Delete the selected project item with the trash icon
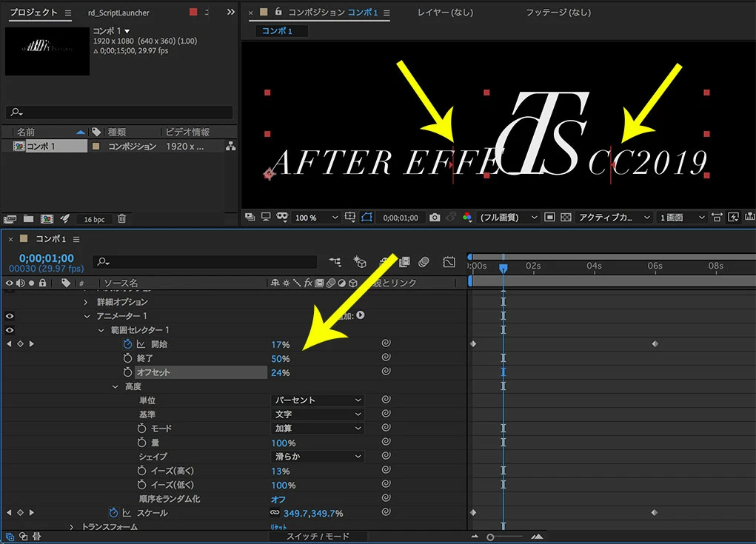This screenshot has width=756, height=544. (x=122, y=219)
